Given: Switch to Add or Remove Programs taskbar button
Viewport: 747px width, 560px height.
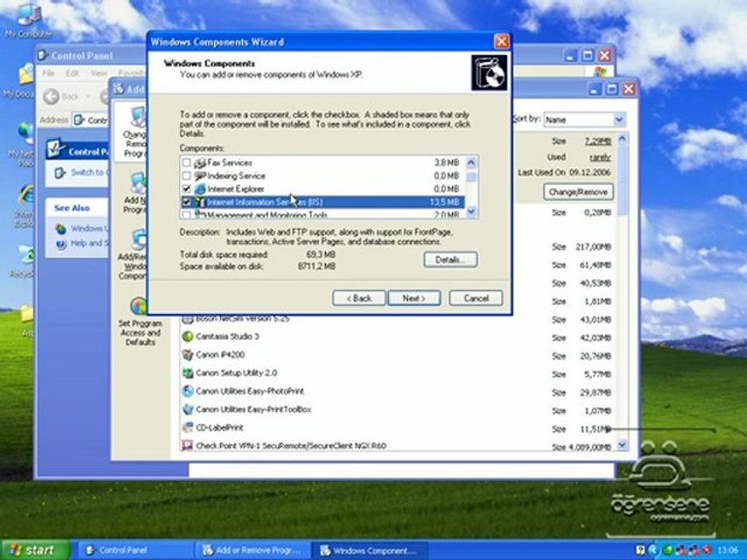Looking at the screenshot, I should pos(253,551).
